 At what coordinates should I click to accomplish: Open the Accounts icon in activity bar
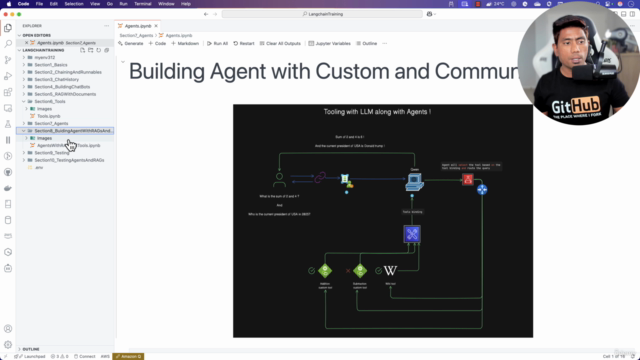pos(8,329)
